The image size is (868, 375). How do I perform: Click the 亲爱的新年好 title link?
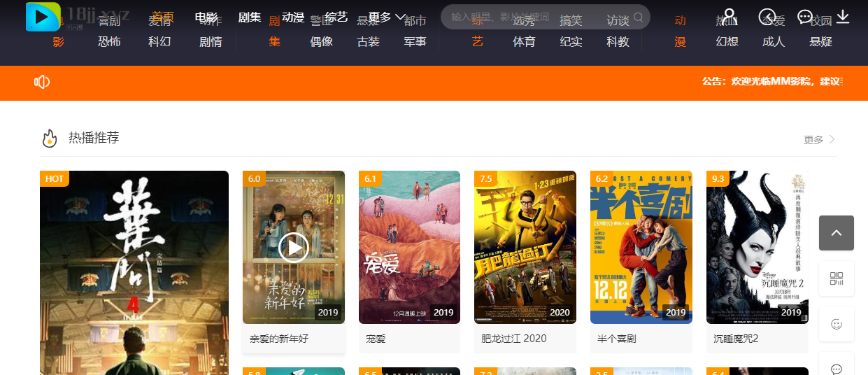[x=279, y=339]
